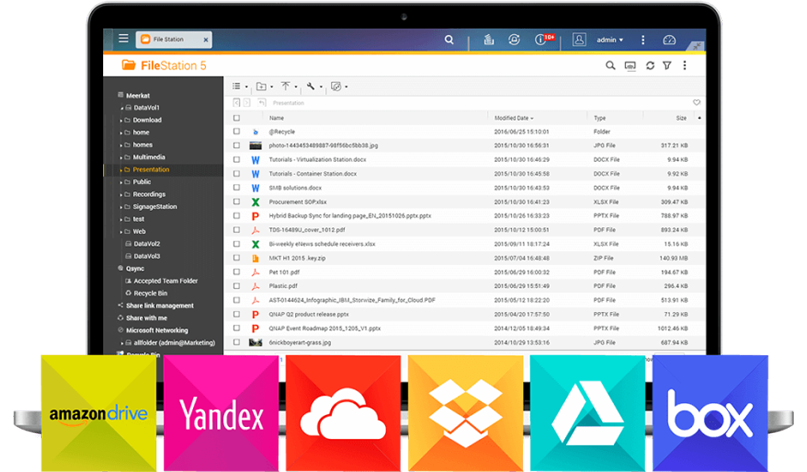Open Share with me in sidebar
The image size is (807, 472).
[146, 318]
